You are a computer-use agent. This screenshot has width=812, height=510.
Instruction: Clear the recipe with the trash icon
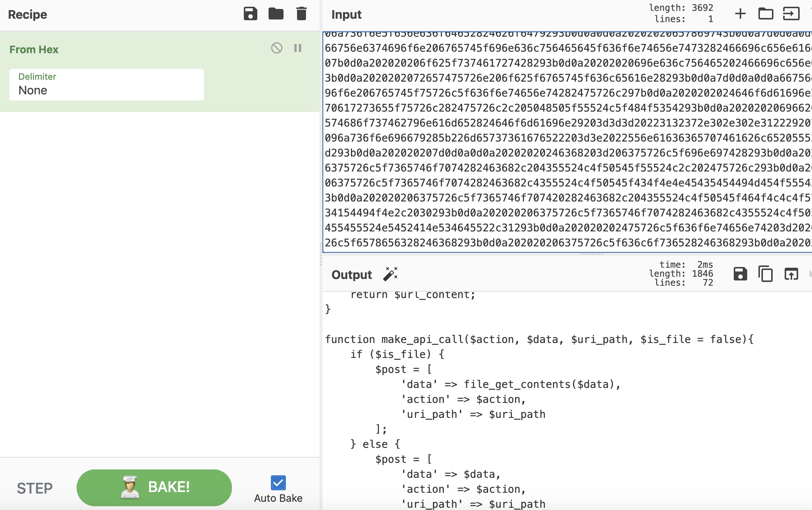(301, 14)
